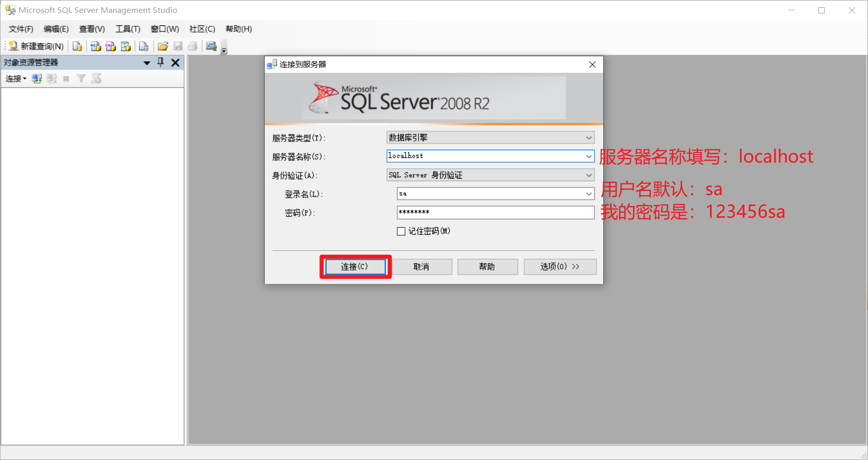868x460 pixels.
Task: Click the disconnect server icon
Action: (x=52, y=78)
